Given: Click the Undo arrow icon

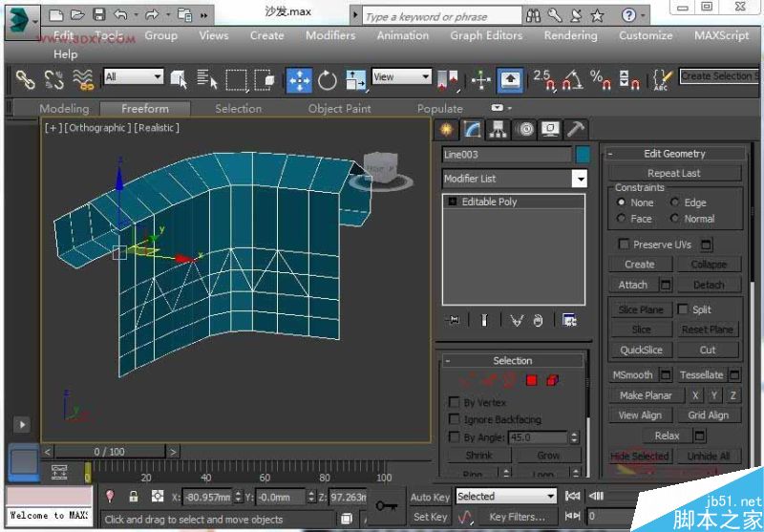Looking at the screenshot, I should (121, 15).
